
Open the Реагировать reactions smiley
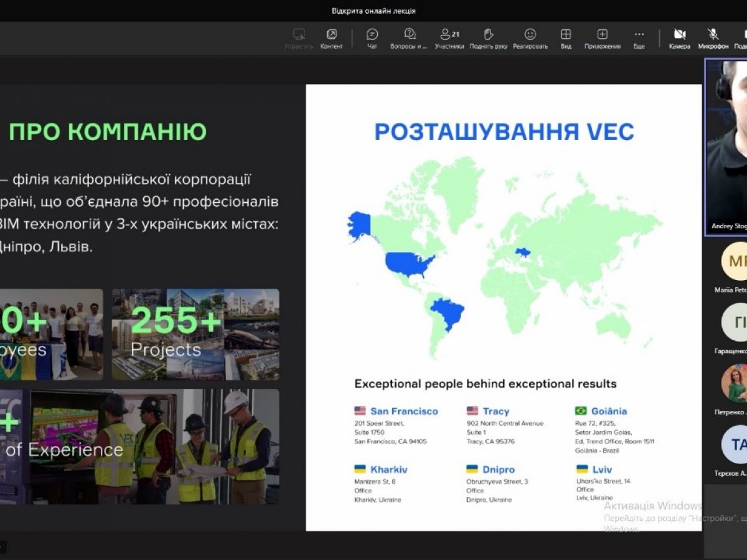pos(530,35)
